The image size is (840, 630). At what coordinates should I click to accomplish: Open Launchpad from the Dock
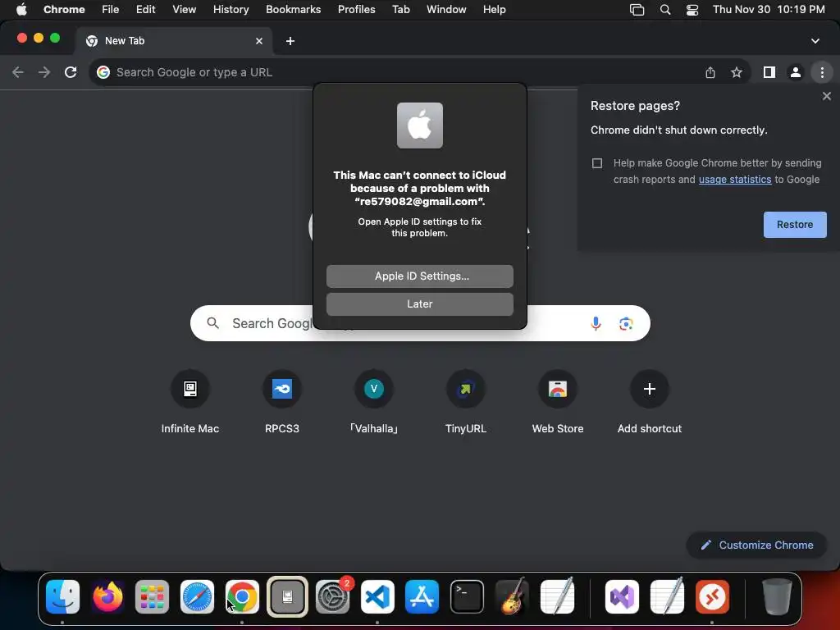pyautogui.click(x=152, y=596)
